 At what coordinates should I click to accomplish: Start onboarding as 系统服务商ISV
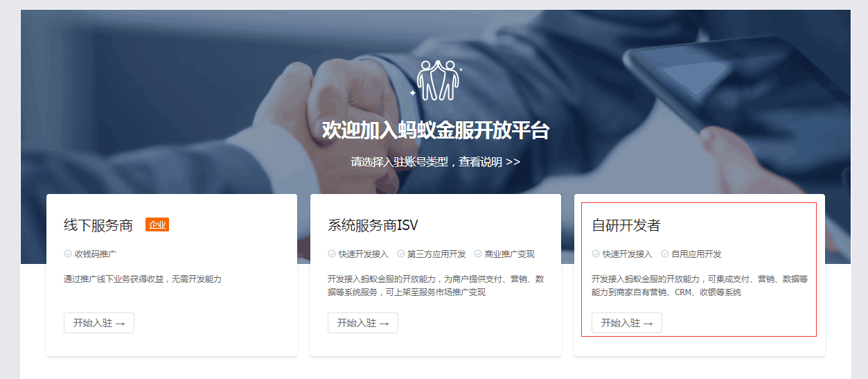(363, 323)
